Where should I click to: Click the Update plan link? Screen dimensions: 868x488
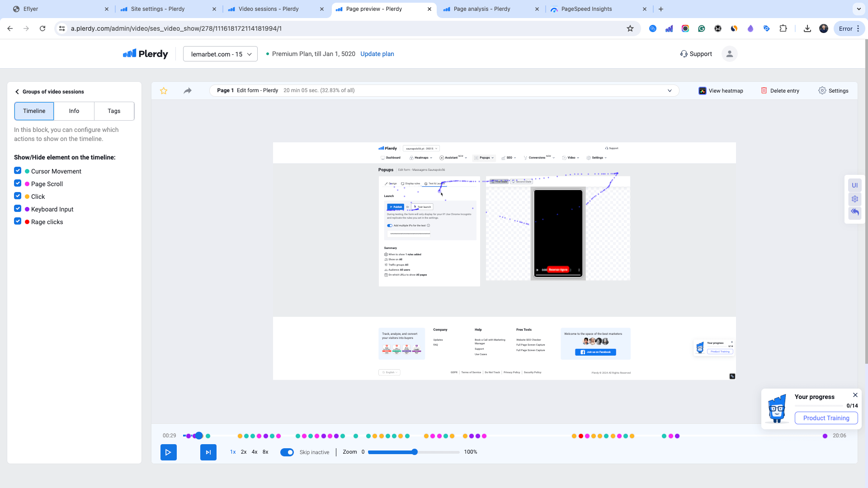click(377, 54)
